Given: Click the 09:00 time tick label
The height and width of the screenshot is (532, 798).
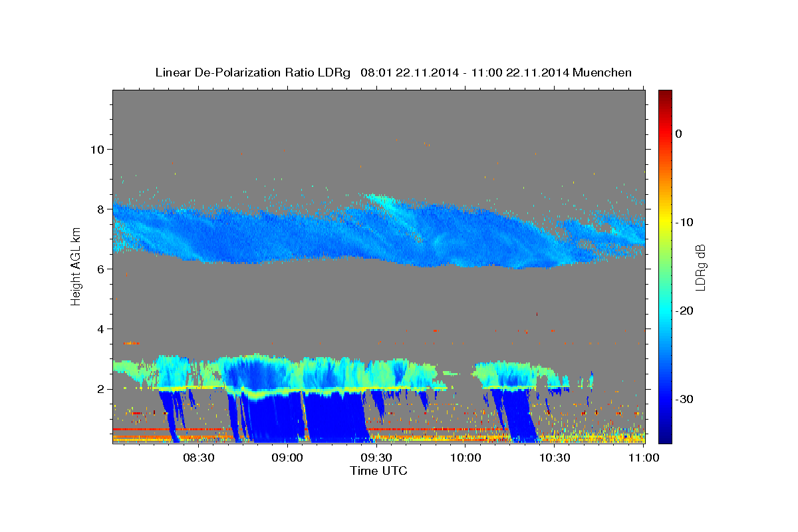Looking at the screenshot, I should [287, 458].
